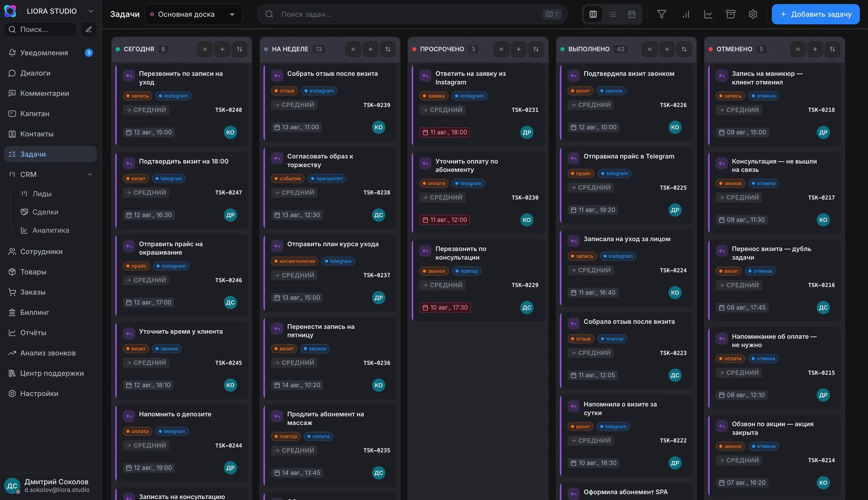This screenshot has width=868, height=500.
Task: Click the compose pencil icon in sidebar
Action: [89, 29]
